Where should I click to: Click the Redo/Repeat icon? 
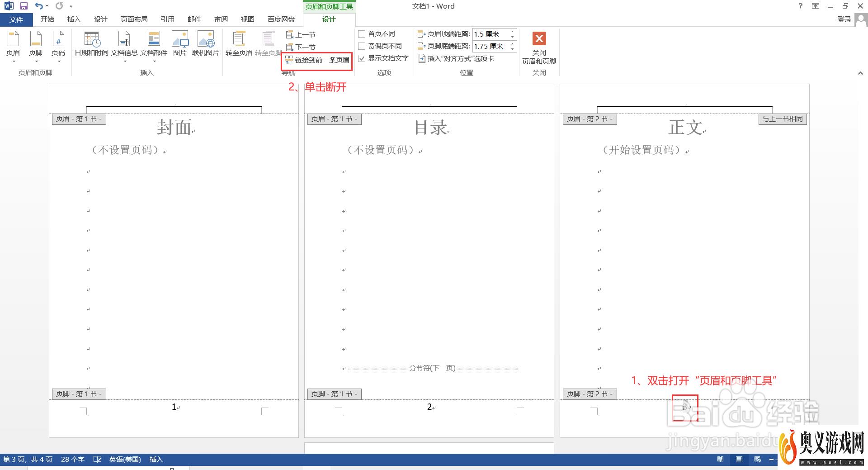point(59,6)
